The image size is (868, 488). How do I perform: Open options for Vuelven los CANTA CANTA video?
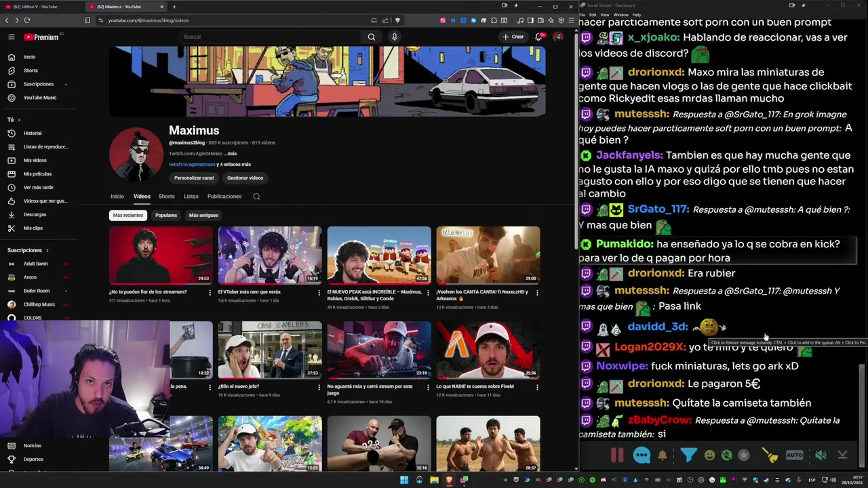(537, 293)
